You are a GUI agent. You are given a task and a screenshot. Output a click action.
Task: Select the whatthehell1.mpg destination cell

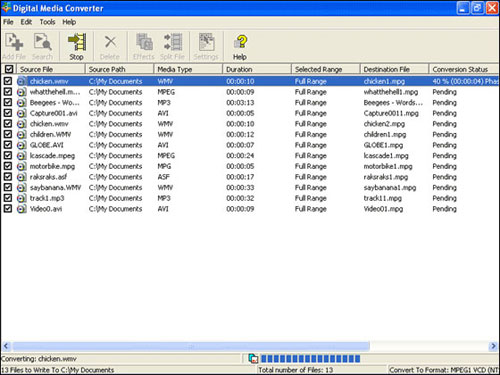coord(391,92)
